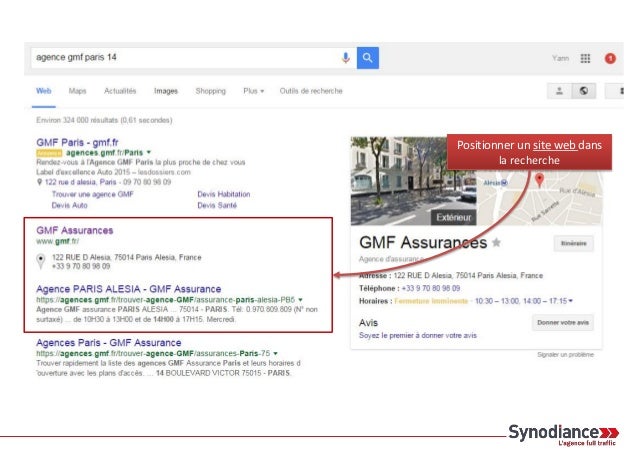Viewport: 638px width, 463px height.
Task: Select the global results globe icon
Action: point(584,91)
